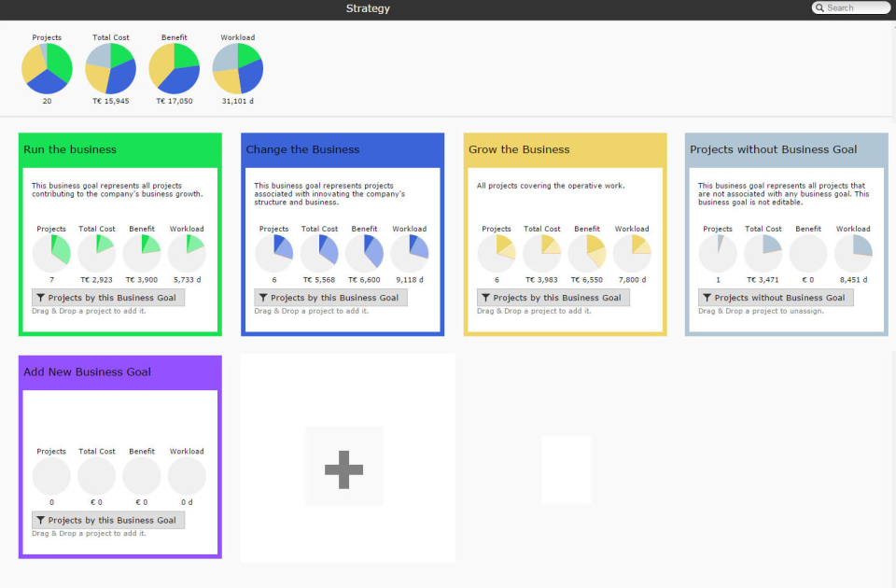
Task: Click the Search field in the top bar
Action: coord(856,8)
